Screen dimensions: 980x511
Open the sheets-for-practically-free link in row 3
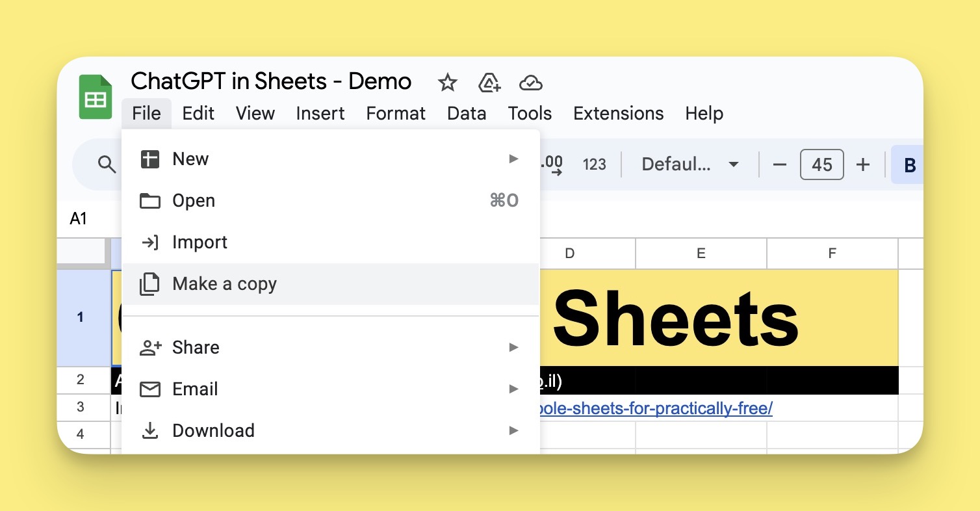click(x=656, y=408)
